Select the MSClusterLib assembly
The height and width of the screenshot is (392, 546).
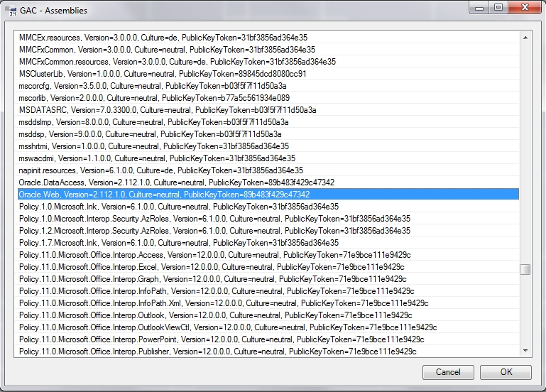pyautogui.click(x=163, y=74)
